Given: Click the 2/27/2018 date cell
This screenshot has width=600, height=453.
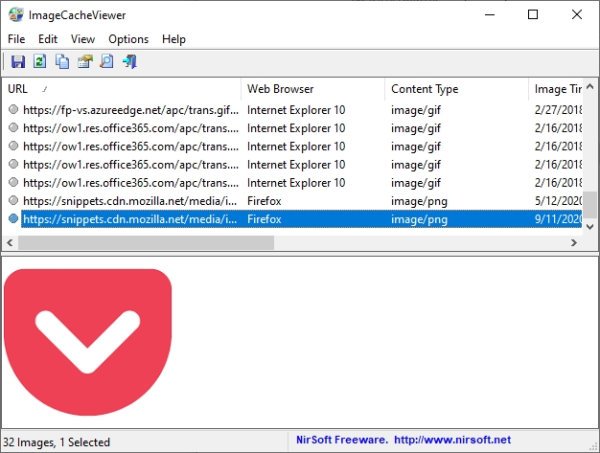Looking at the screenshot, I should [558, 110].
